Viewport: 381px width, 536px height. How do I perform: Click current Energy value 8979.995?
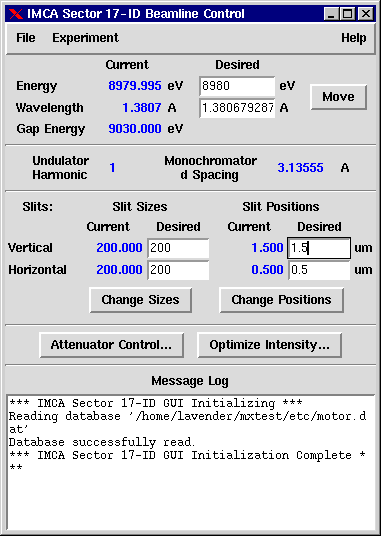[x=135, y=86]
